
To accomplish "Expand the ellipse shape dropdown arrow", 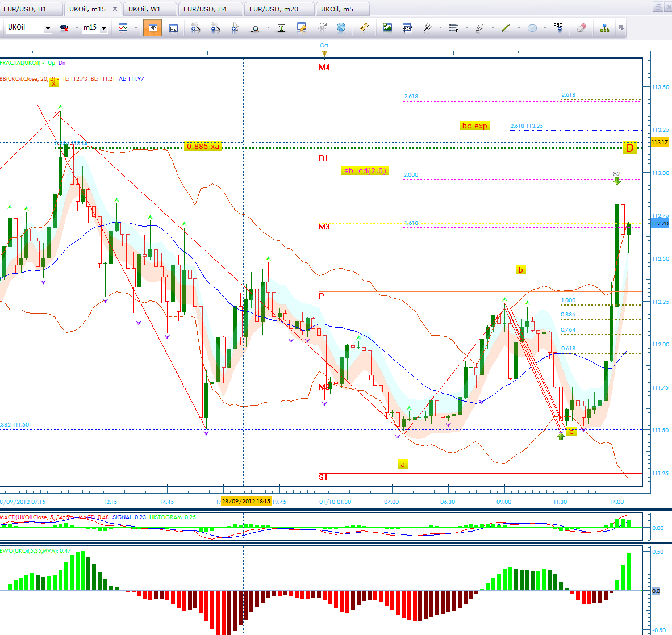I will (x=545, y=28).
